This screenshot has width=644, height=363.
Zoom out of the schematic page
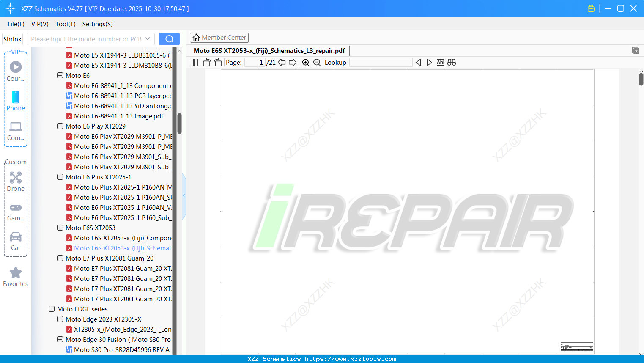[317, 63]
